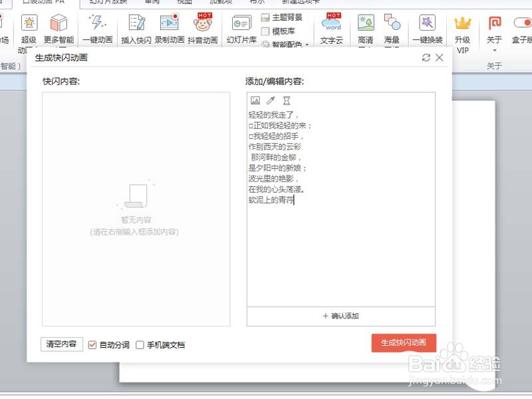Expand the 智能配色 dropdown arrow
This screenshot has width=532, height=399.
pos(307,45)
